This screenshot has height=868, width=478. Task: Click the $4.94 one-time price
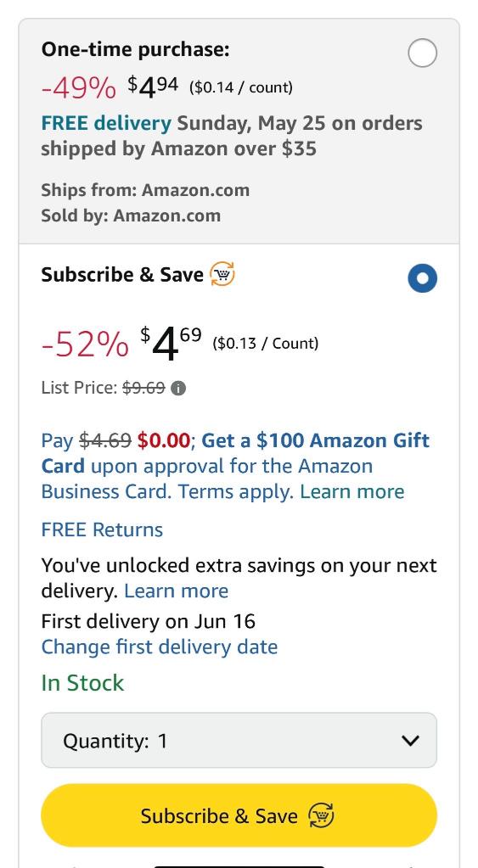click(x=153, y=87)
